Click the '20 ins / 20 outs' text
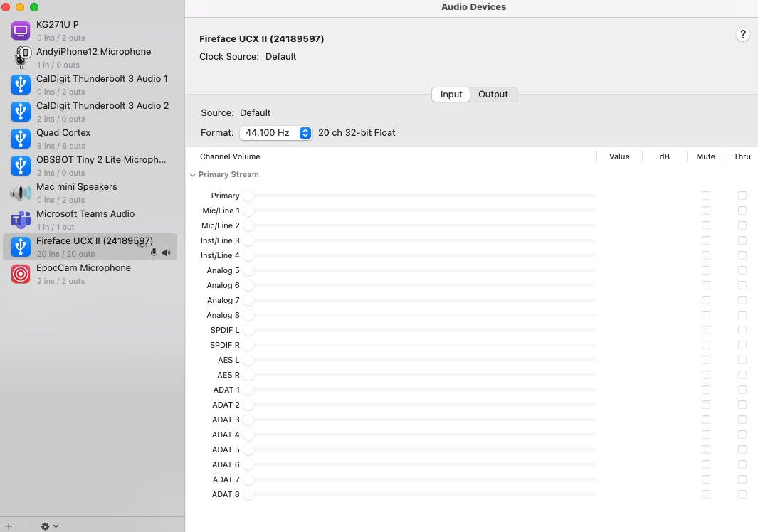The width and height of the screenshot is (758, 532). [65, 254]
